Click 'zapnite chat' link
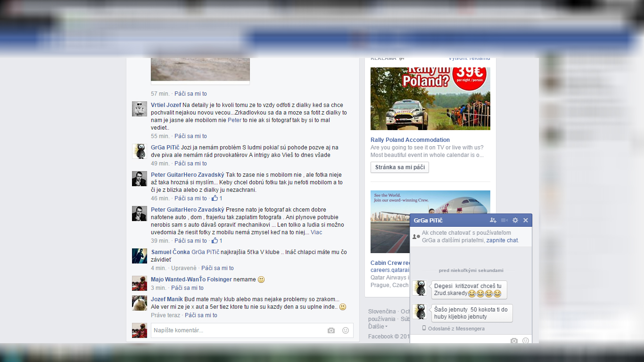644x362 pixels. pyautogui.click(x=502, y=240)
